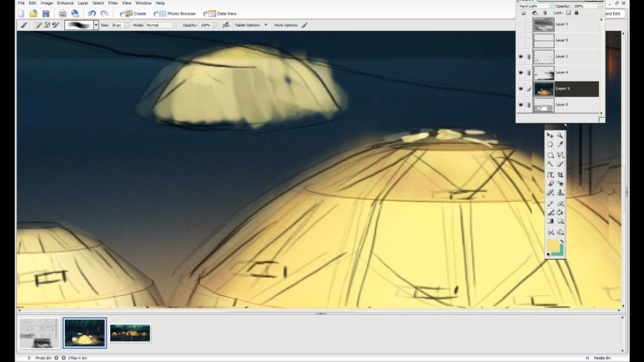644x362 pixels.
Task: Enable the Airbrush option
Action: pos(226,25)
